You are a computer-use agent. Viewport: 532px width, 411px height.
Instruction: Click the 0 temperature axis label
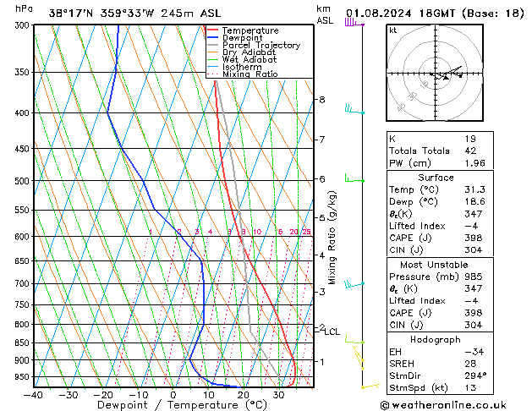coord(173,395)
